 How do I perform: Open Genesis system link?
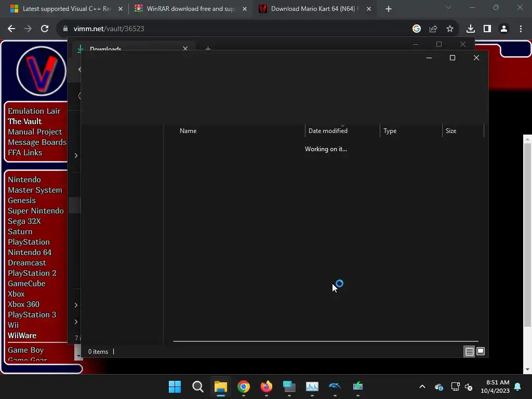click(22, 201)
